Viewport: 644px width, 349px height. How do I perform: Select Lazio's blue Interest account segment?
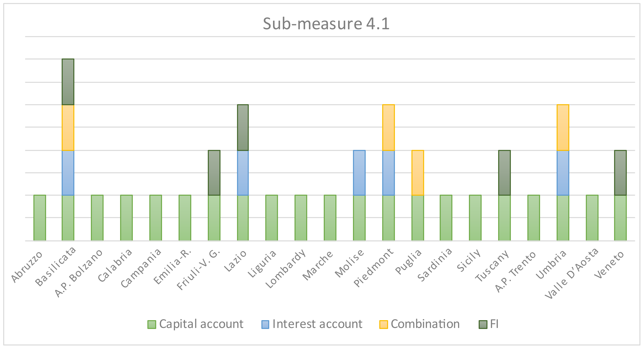click(x=243, y=172)
